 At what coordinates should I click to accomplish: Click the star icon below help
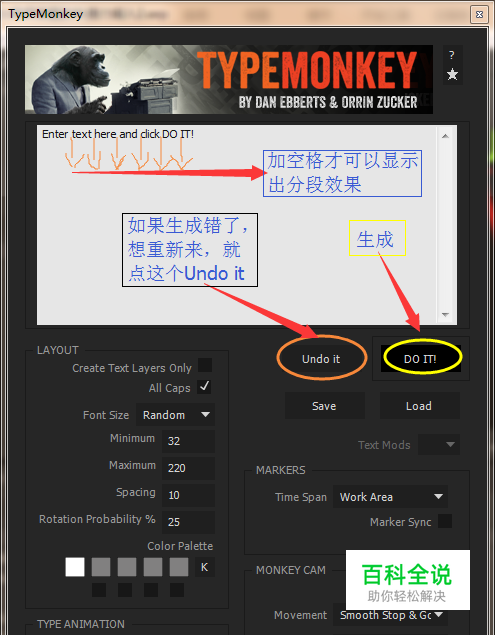click(452, 74)
